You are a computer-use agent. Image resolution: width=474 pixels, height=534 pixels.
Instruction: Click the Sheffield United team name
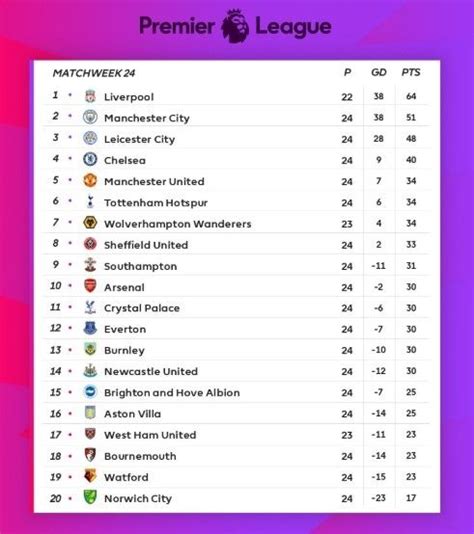pyautogui.click(x=146, y=245)
